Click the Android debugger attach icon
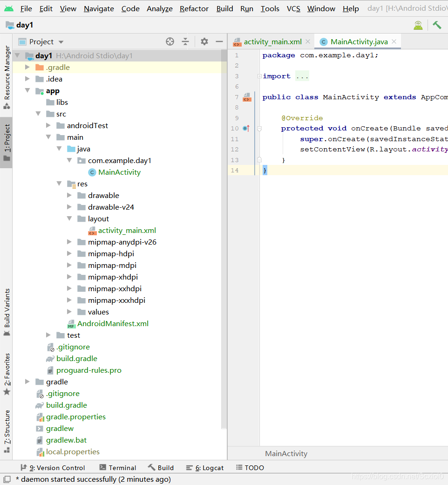Screen dimensions: 448x485 point(418,25)
